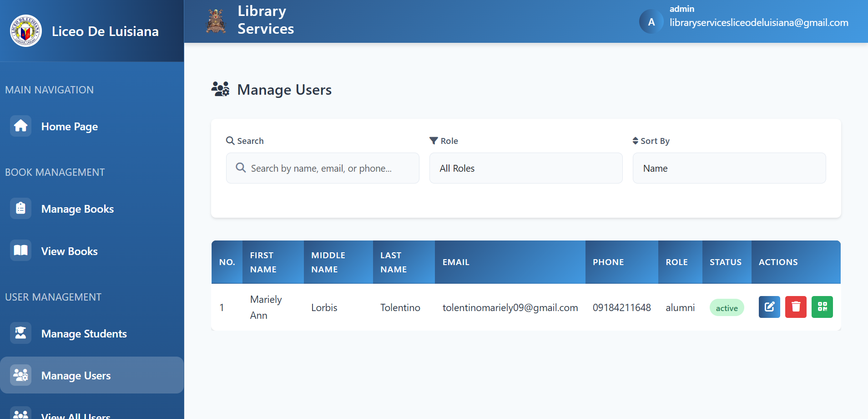Click the blue edit pencil icon for Mariely Ann

[769, 307]
